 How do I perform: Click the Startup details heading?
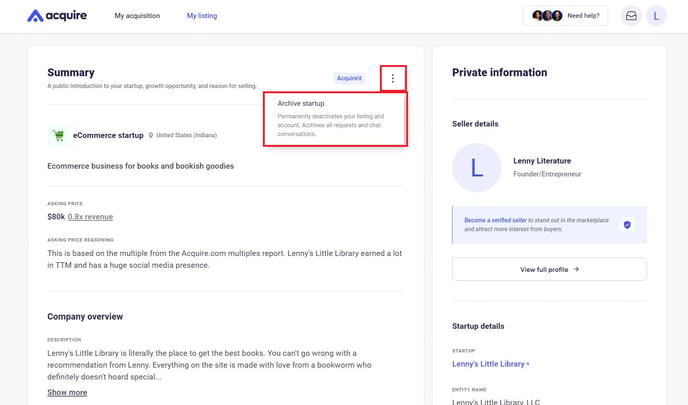tap(478, 326)
